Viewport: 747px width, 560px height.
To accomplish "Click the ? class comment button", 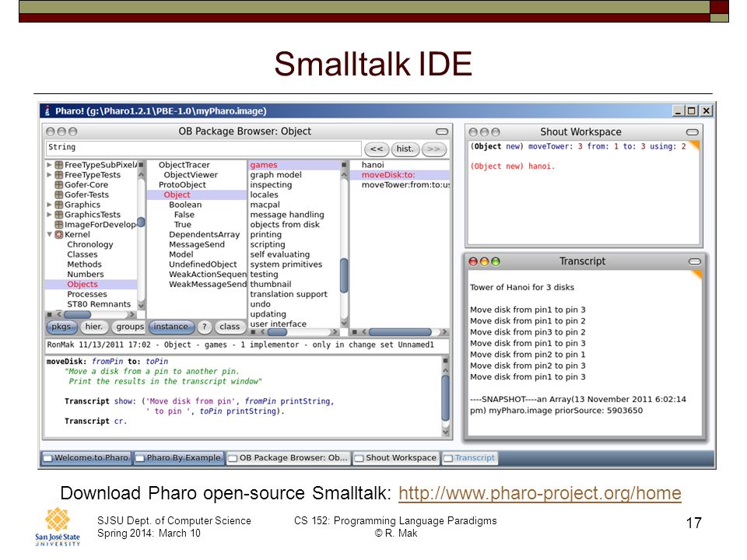I will point(205,327).
